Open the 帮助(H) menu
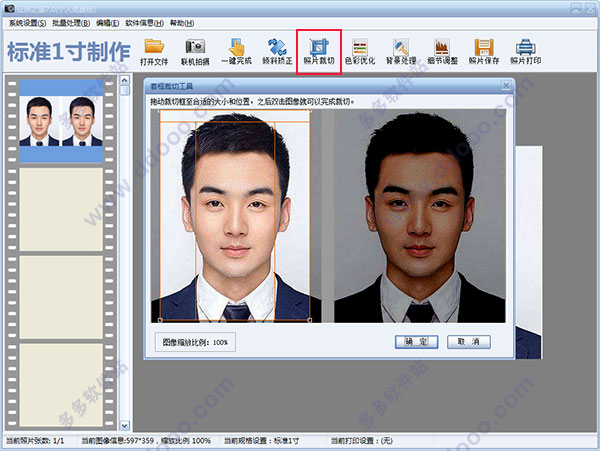 click(182, 23)
